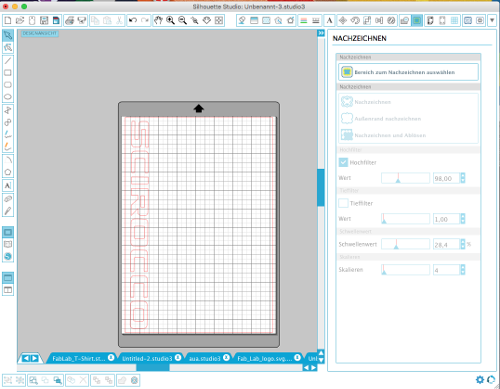Click the canvas vertical scrollbar thumb
The width and height of the screenshot is (500, 389).
pos(321,188)
